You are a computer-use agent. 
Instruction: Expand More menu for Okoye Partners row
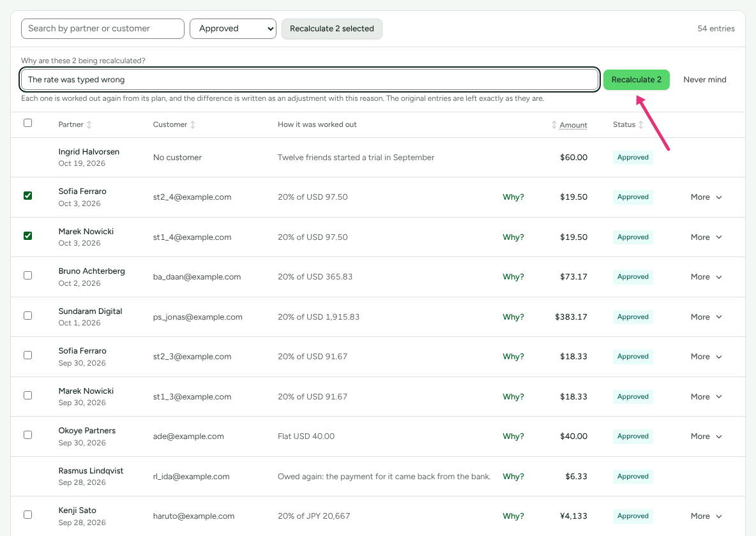click(x=706, y=436)
